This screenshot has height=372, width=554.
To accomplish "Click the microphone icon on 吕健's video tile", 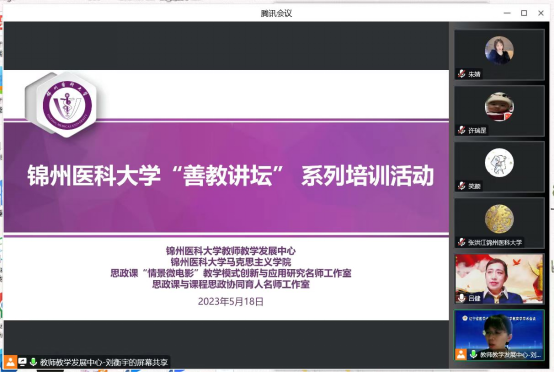I will (x=461, y=298).
